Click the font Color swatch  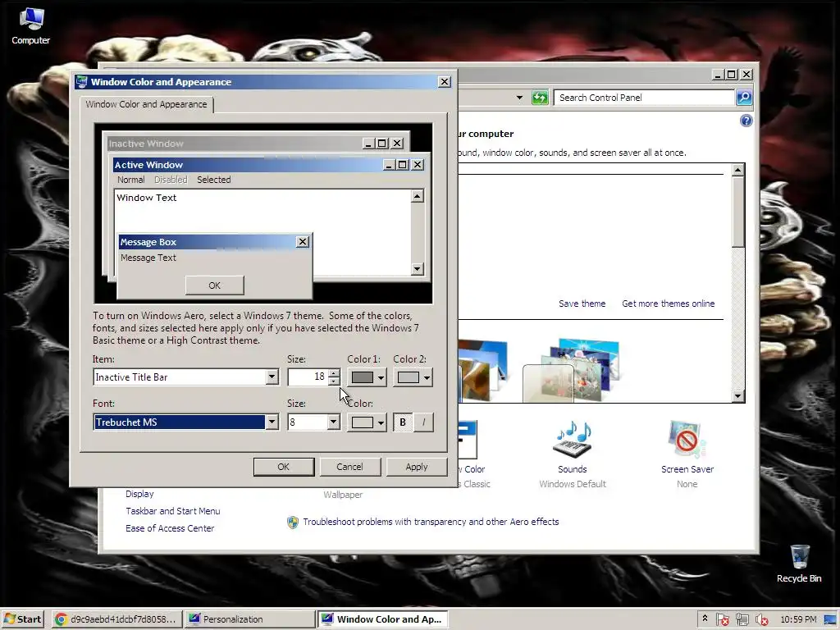tap(362, 422)
